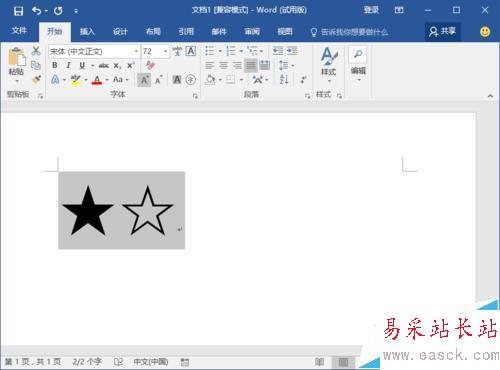Expand the numbered list options arrow
Viewport: 500px width, 370px height.
point(241,51)
